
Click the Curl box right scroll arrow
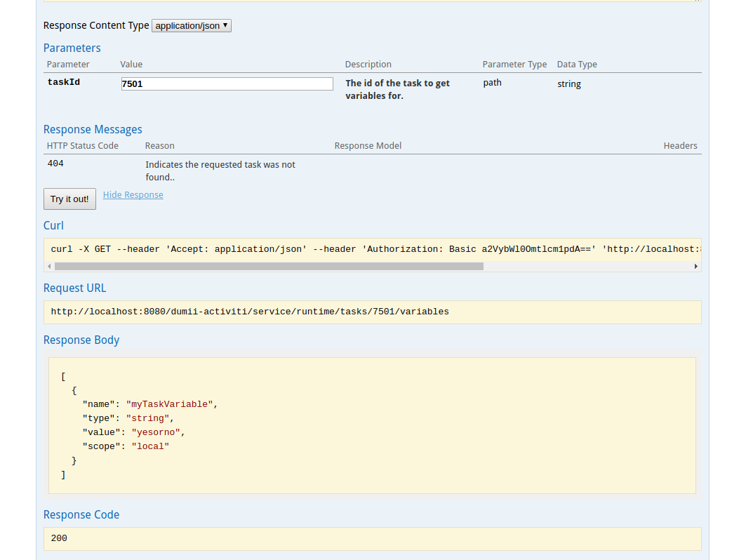[x=696, y=267]
